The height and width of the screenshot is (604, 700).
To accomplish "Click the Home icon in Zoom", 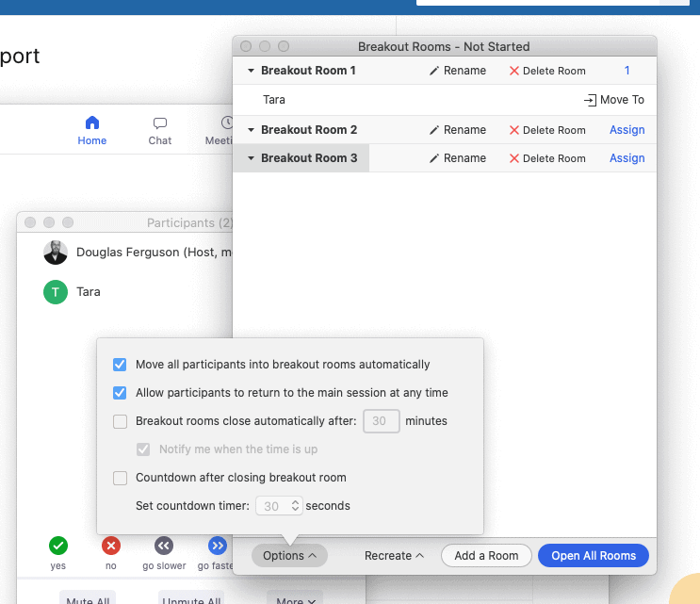I will [x=91, y=123].
